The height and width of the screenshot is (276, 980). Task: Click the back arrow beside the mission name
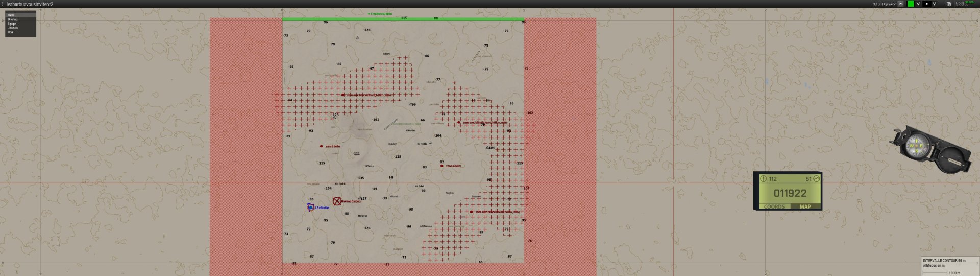pos(3,4)
